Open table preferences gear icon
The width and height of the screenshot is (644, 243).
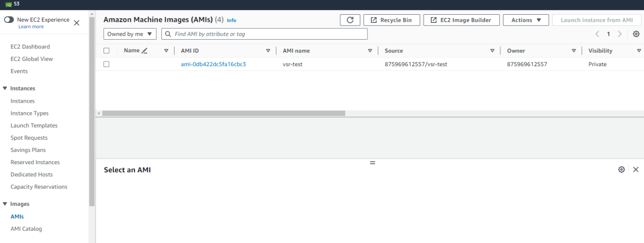tap(636, 34)
